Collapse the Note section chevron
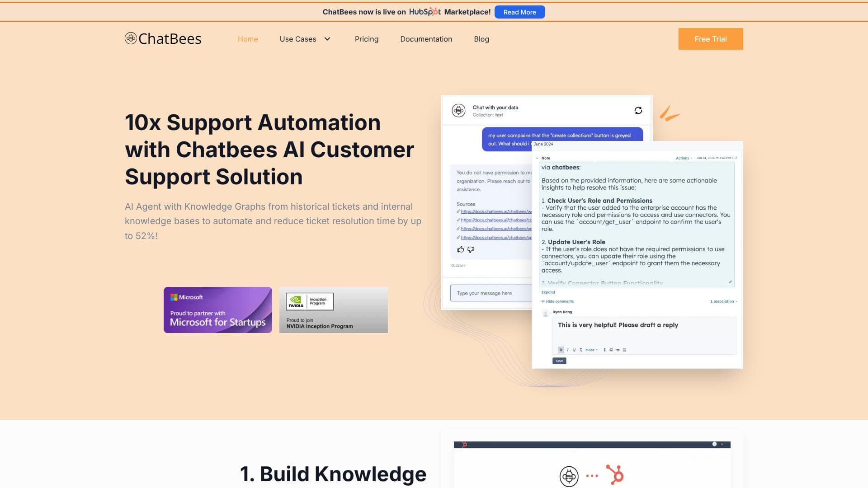The height and width of the screenshot is (488, 868). (537, 158)
